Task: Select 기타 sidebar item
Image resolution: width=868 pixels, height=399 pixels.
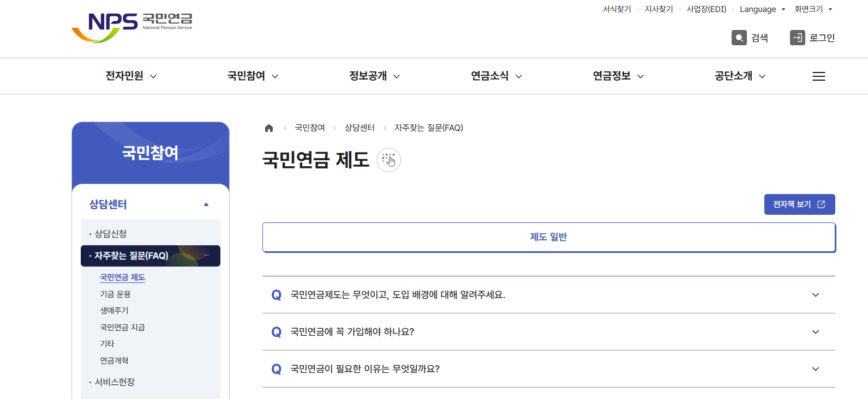Action: pos(107,344)
